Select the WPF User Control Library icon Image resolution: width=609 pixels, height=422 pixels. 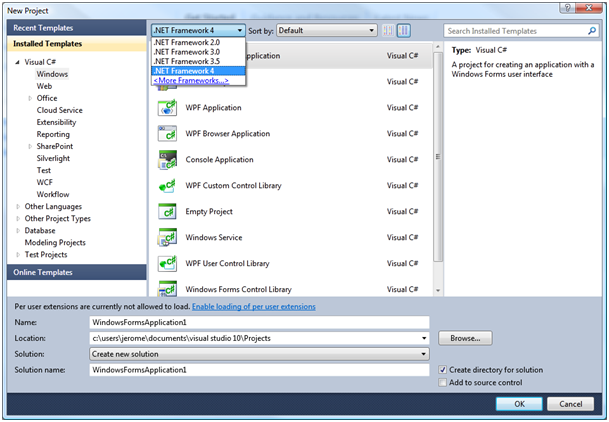167,264
